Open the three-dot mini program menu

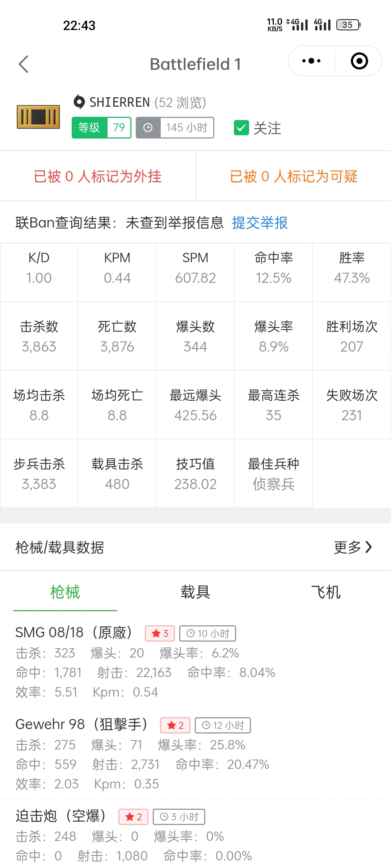click(311, 61)
